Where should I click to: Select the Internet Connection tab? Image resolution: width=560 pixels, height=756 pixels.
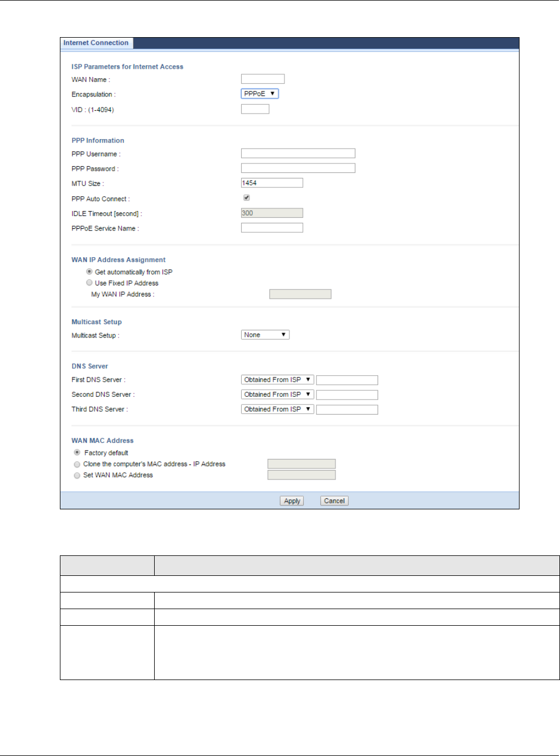96,43
